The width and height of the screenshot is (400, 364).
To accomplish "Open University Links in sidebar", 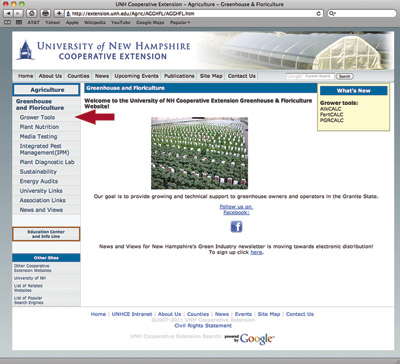I will [x=41, y=191].
